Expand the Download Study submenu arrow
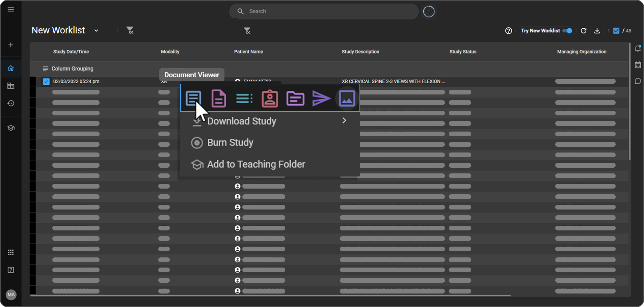 pos(344,121)
